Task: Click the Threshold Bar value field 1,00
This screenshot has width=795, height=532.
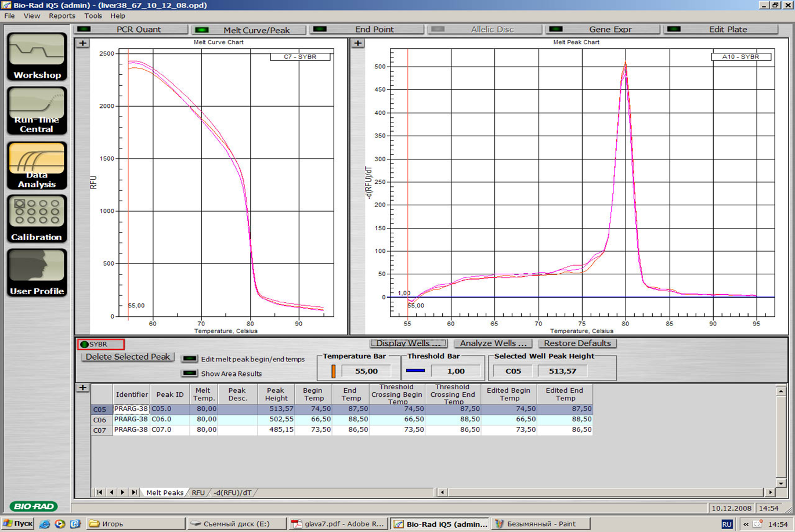Action: pos(456,371)
